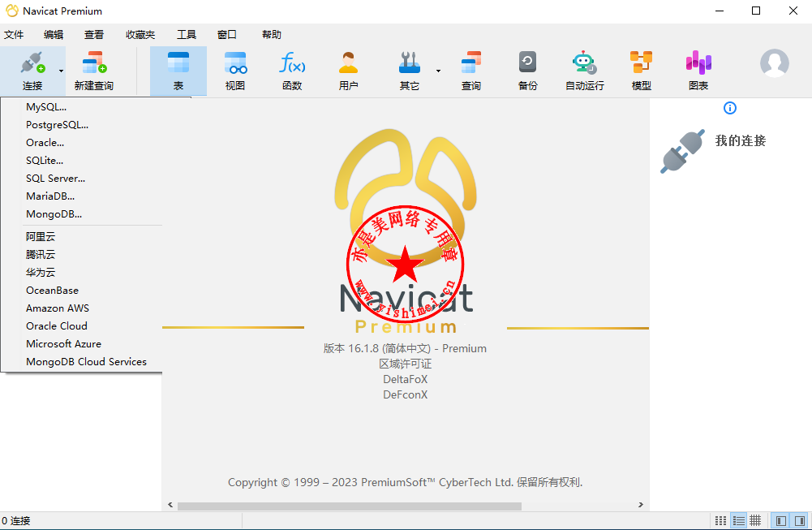
Task: Open the Tools (工具) menu
Action: coord(187,35)
